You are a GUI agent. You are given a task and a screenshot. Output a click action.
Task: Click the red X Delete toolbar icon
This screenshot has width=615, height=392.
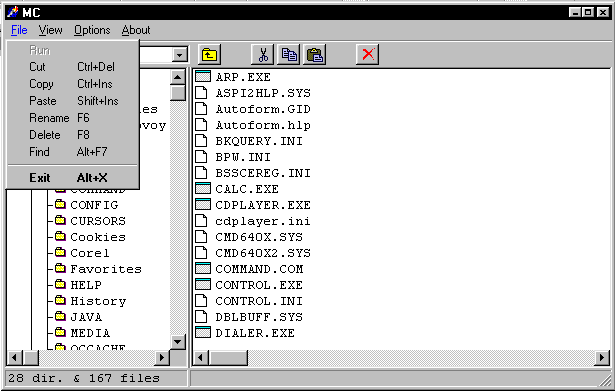tap(368, 55)
